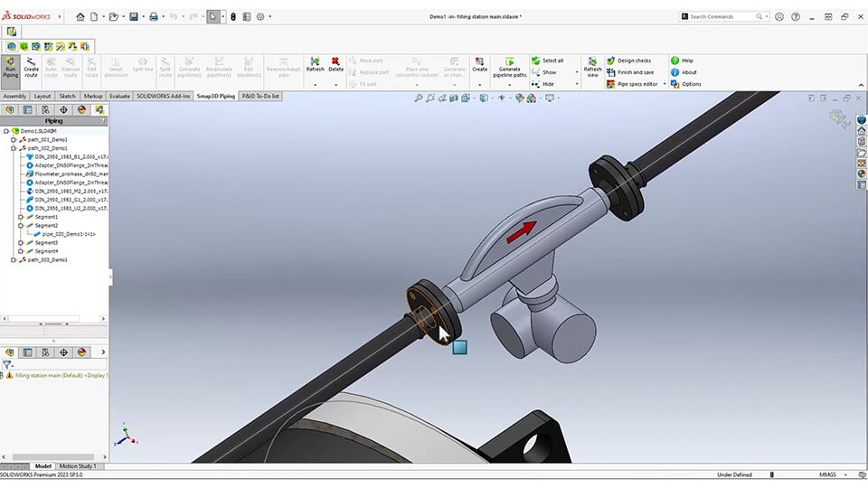Click the Design checks tool
Screen dimensions: 868x488
628,61
